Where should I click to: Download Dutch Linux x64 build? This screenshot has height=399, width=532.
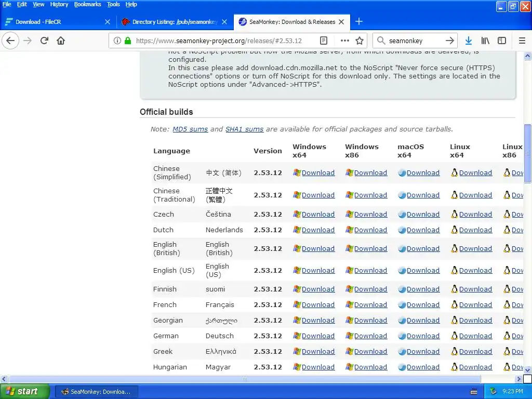click(x=475, y=230)
